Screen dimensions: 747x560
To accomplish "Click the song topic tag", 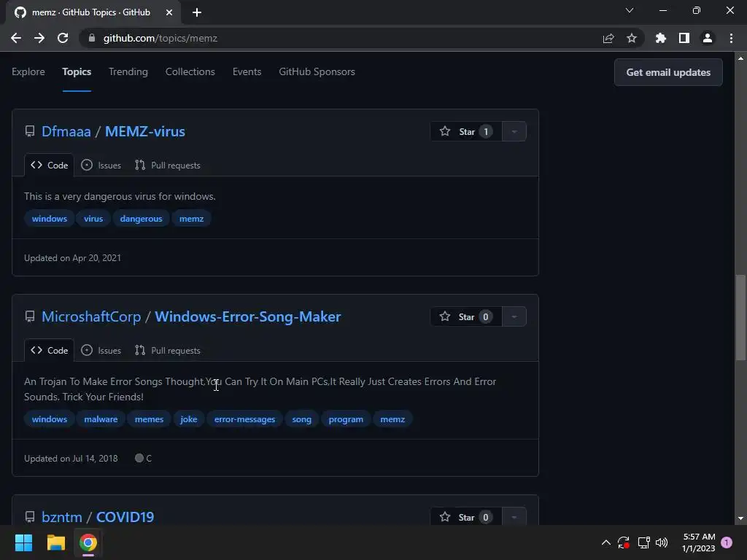I will click(x=301, y=419).
